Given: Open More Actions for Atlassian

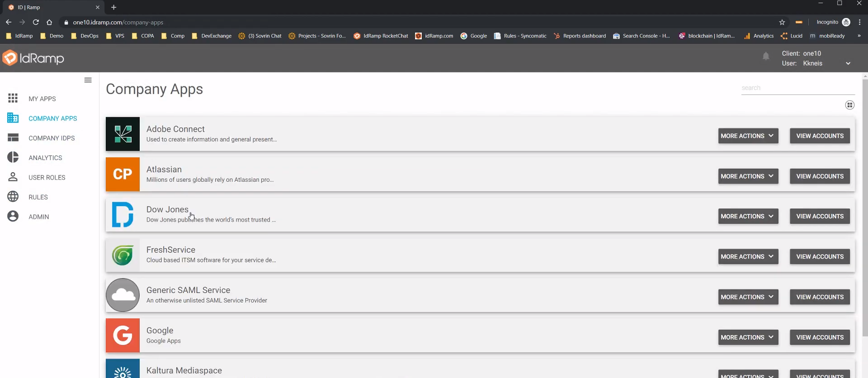Looking at the screenshot, I should tap(748, 176).
